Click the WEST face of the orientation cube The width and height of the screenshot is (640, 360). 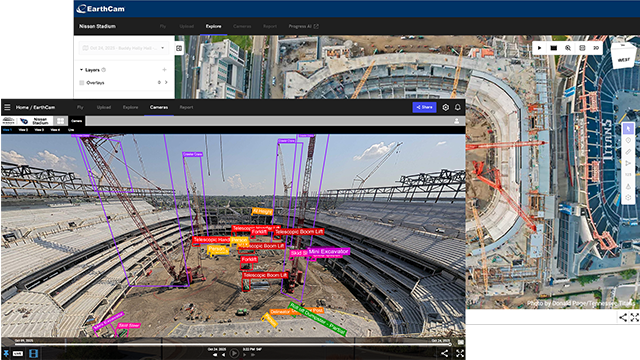coord(623,60)
